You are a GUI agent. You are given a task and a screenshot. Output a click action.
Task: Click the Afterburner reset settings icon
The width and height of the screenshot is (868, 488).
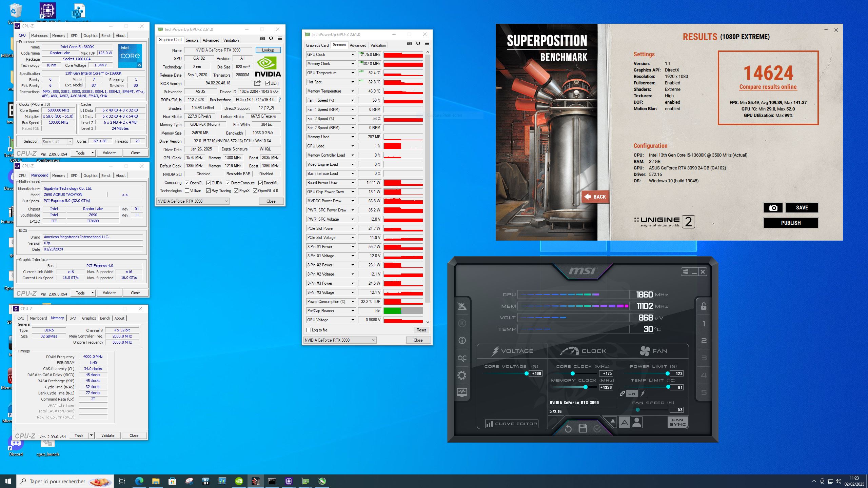(568, 429)
